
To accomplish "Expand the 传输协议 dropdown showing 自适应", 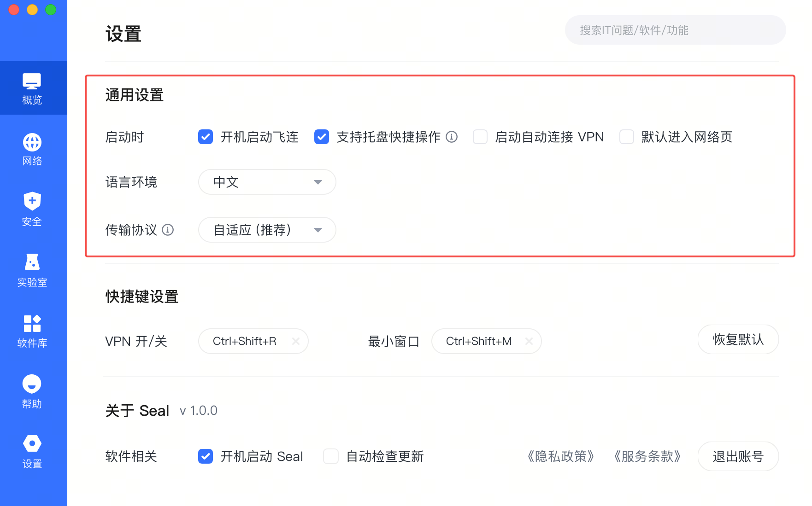I will click(x=267, y=230).
